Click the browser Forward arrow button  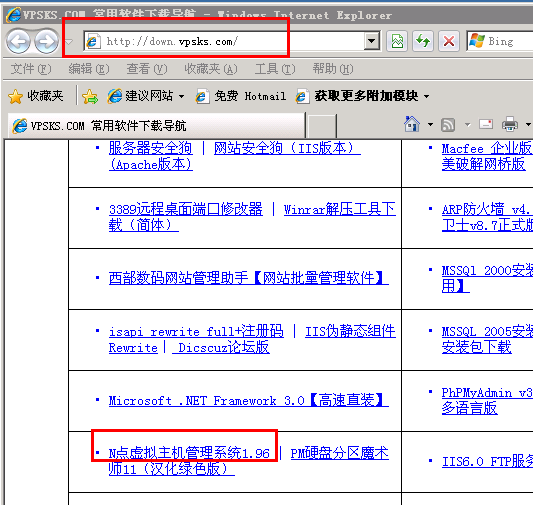coord(47,41)
